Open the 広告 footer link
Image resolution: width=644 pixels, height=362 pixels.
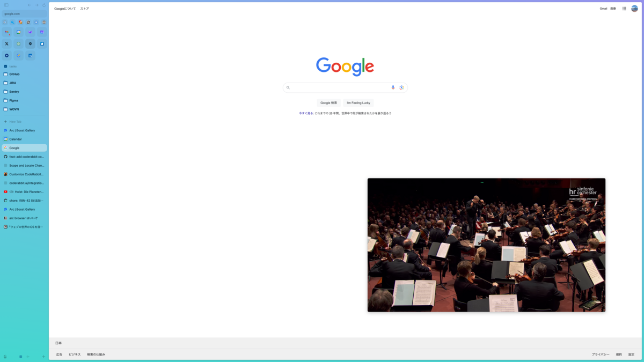pyautogui.click(x=59, y=354)
